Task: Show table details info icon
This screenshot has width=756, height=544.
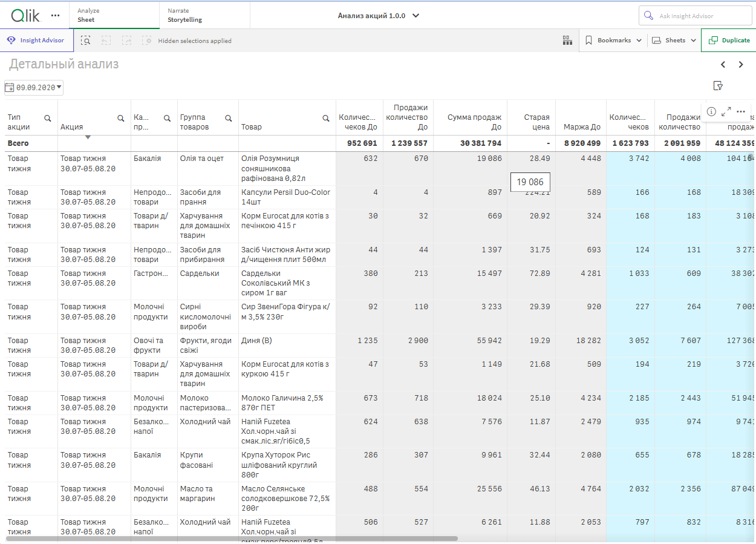Action: click(x=711, y=111)
